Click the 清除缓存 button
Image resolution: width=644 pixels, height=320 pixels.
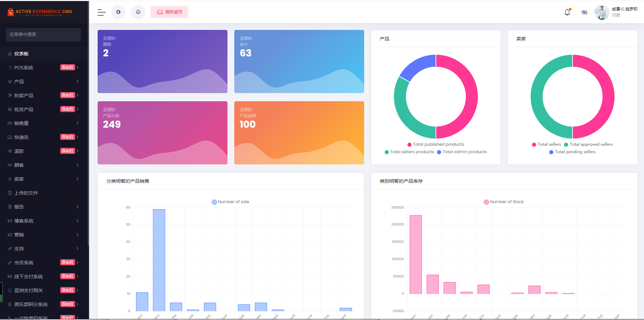pyautogui.click(x=169, y=12)
